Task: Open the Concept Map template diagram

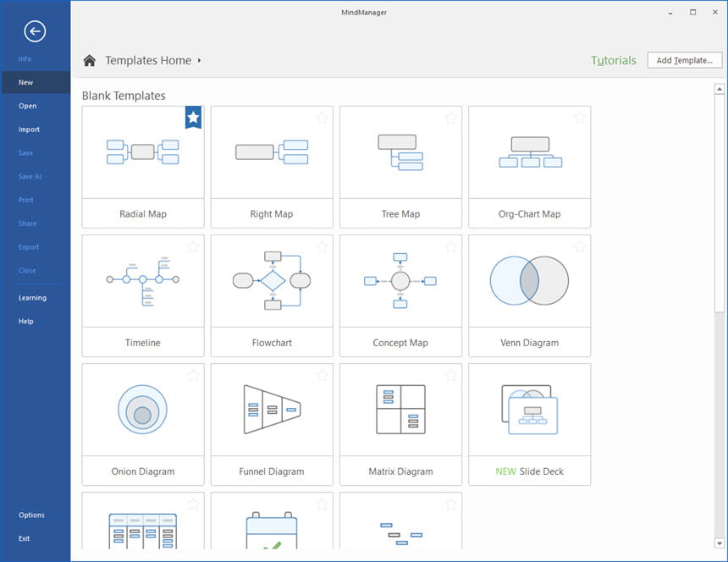Action: (400, 280)
